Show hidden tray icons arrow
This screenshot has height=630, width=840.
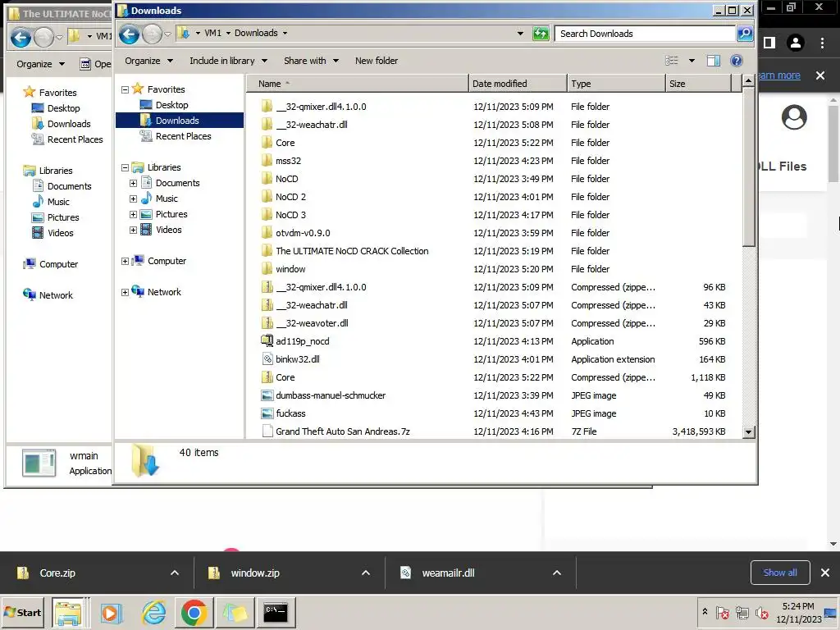705,612
